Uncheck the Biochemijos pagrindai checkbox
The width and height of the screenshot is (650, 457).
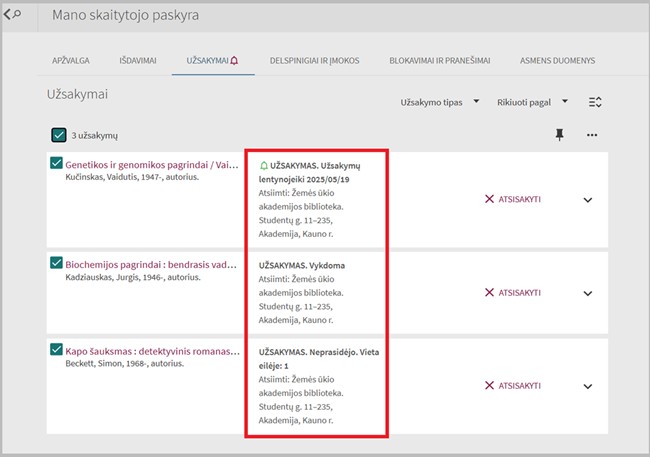(x=55, y=263)
